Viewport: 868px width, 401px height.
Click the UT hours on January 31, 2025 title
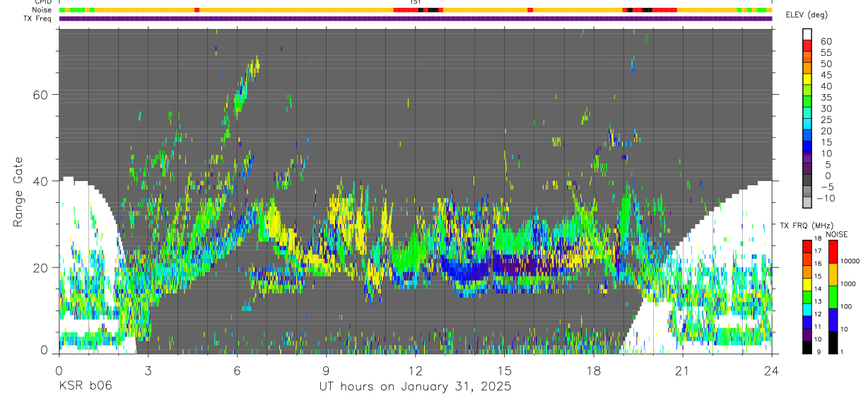point(414,387)
